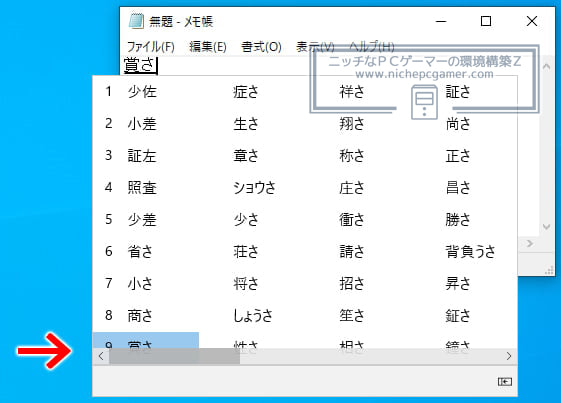Viewport: 561px width, 403px height.
Task: Click candidate list left scroll arrow
Action: pos(101,356)
